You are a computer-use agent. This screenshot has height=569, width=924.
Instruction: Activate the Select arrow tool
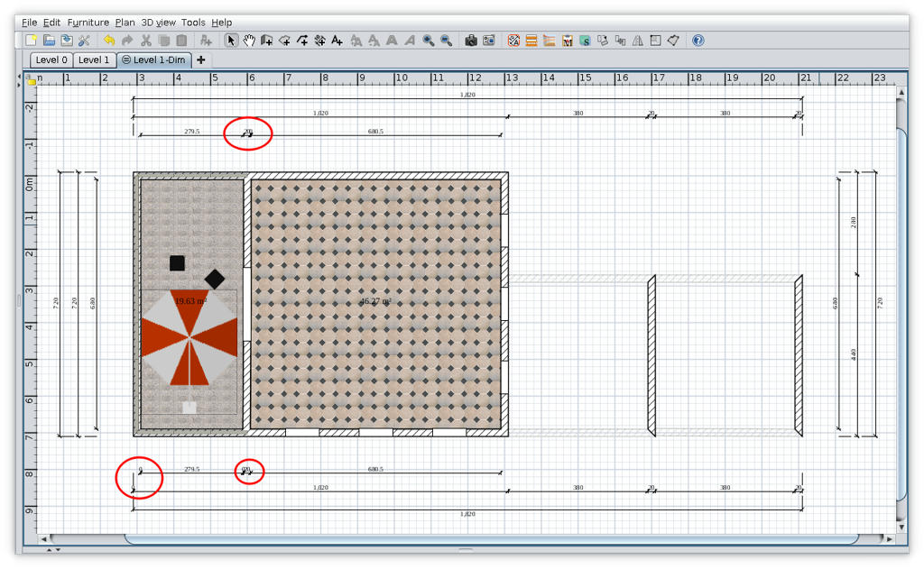[x=231, y=41]
